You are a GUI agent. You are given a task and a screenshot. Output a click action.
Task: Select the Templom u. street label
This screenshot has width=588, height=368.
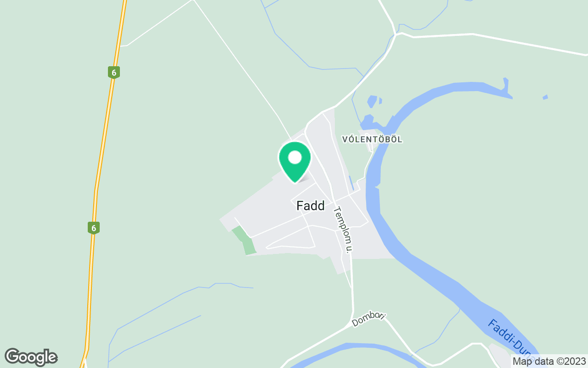344,230
